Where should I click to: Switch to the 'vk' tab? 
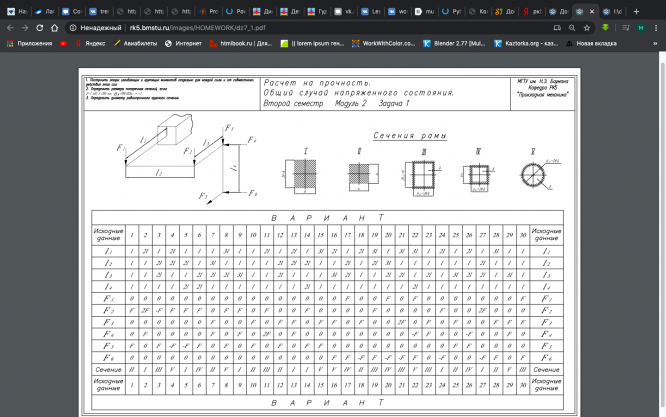click(x=344, y=11)
